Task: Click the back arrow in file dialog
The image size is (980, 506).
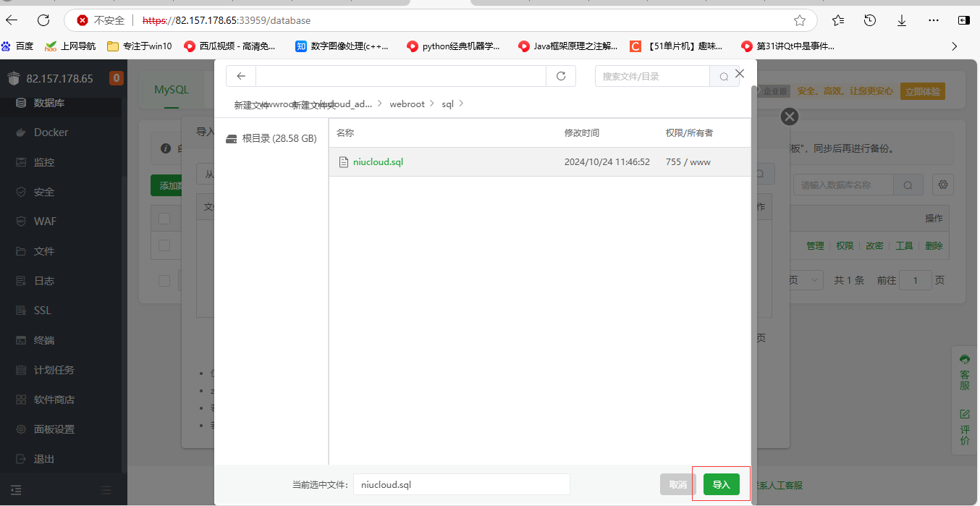Action: coord(241,76)
